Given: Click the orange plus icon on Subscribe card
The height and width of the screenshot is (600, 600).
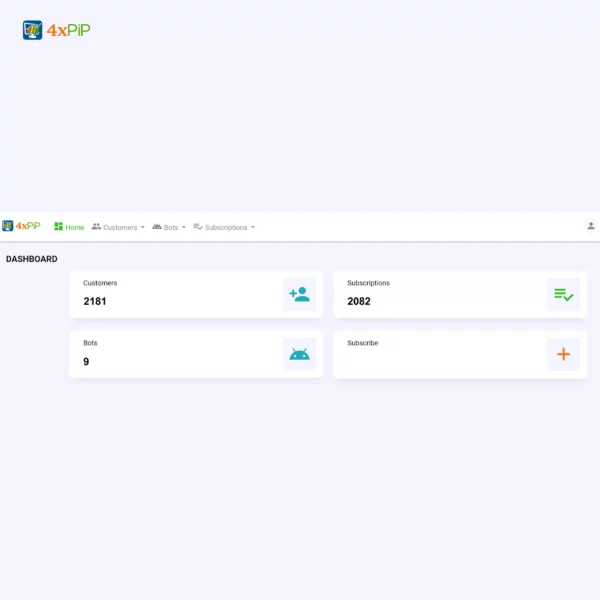Looking at the screenshot, I should click(563, 354).
